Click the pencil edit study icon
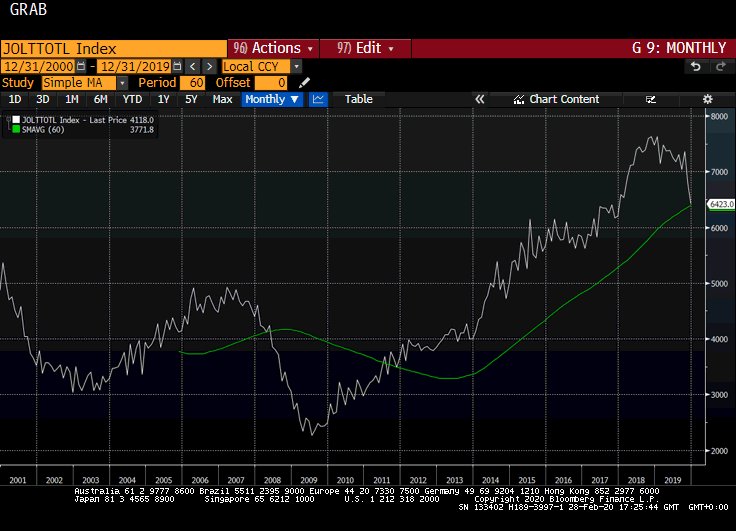 (x=304, y=83)
